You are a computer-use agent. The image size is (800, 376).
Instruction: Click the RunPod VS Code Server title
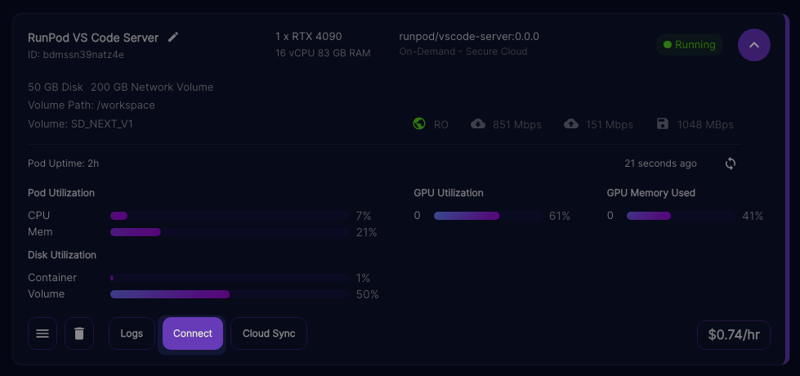click(93, 38)
